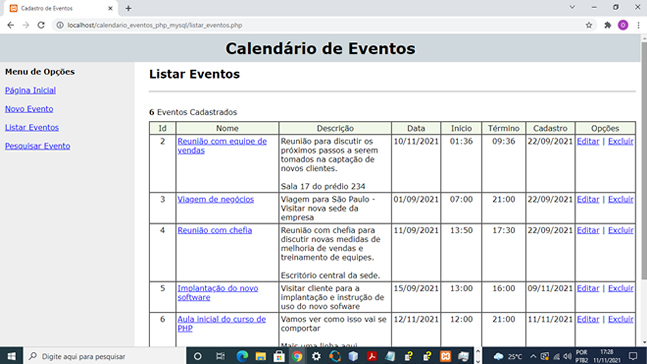This screenshot has height=364, width=647.
Task: Click the Término column header
Action: 503,128
